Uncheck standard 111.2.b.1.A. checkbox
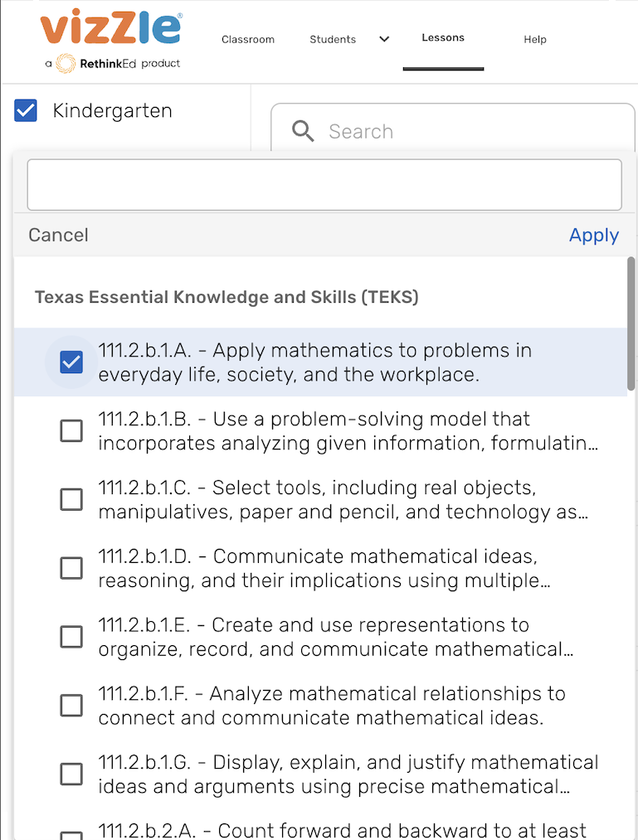 pyautogui.click(x=71, y=362)
